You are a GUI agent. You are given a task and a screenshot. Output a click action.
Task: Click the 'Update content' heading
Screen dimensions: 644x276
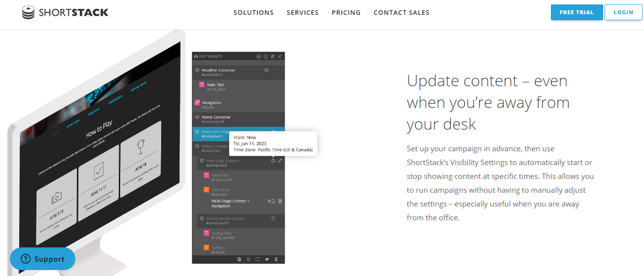tap(488, 102)
